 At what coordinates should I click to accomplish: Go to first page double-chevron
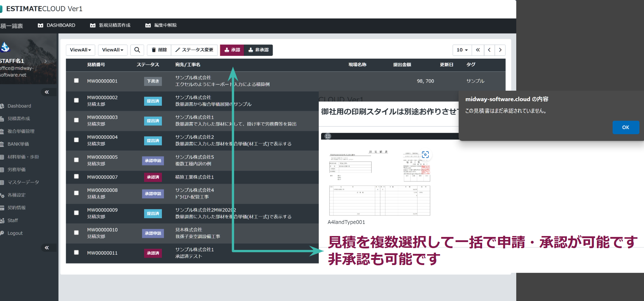[x=478, y=50]
